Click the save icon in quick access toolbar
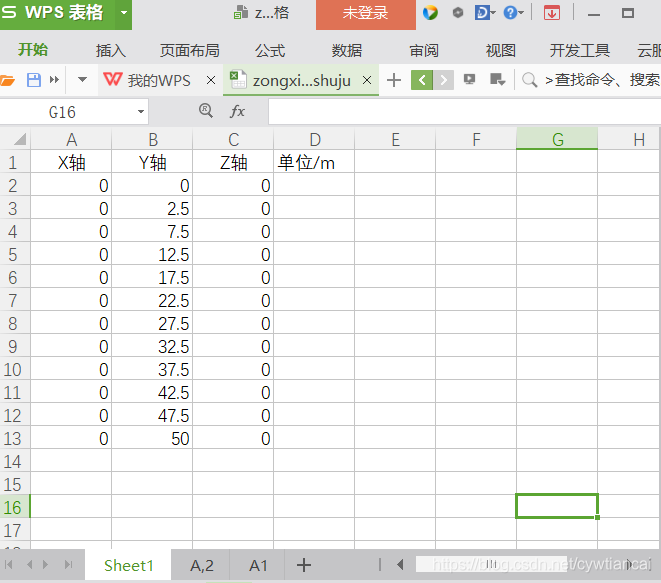This screenshot has height=583, width=661. [33, 80]
